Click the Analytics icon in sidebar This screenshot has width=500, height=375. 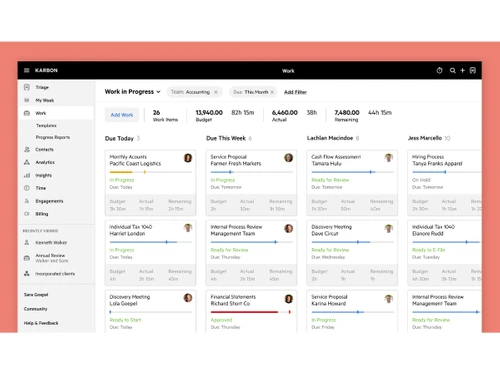pos(27,162)
